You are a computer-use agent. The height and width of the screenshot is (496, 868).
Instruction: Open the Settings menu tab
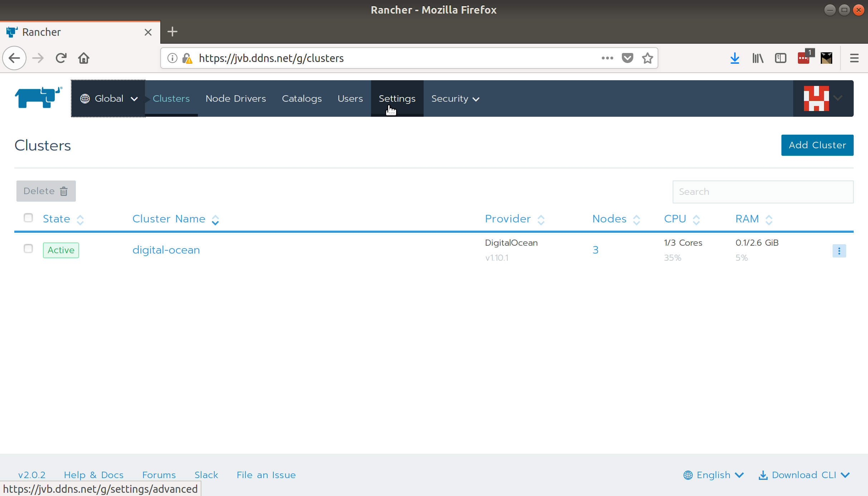(397, 98)
